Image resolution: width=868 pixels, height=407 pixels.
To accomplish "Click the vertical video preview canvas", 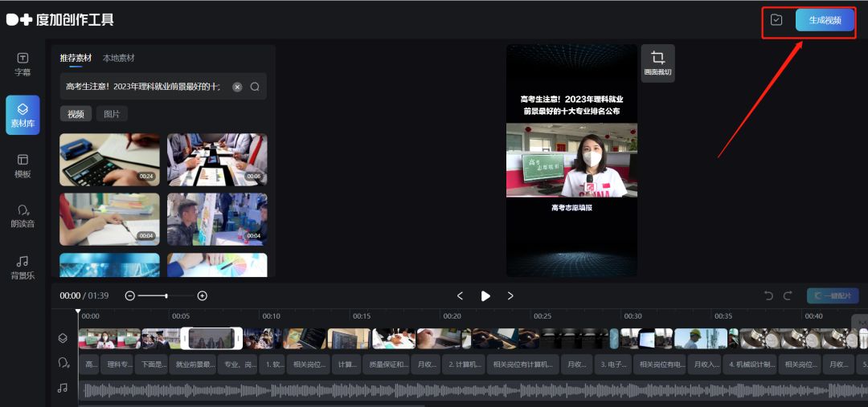I will pos(571,161).
